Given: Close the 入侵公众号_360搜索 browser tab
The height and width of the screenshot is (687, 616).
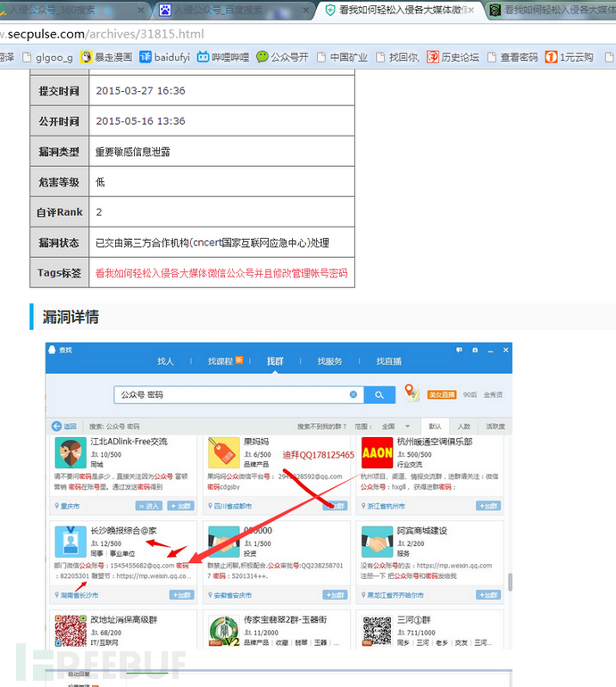Looking at the screenshot, I should click(141, 10).
